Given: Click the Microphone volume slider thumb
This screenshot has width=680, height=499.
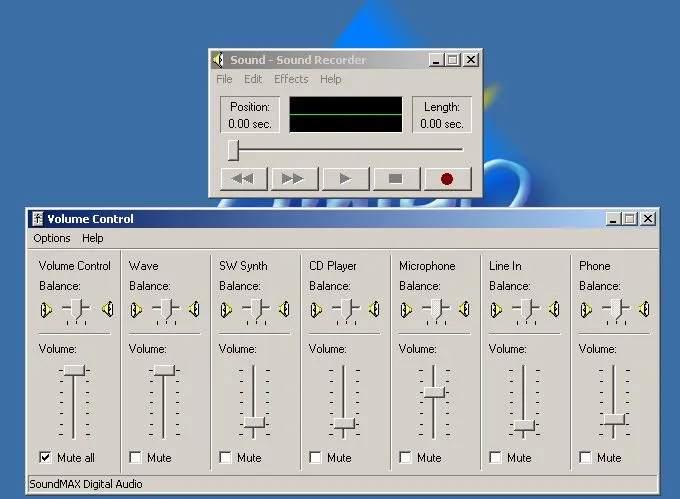Looking at the screenshot, I should click(x=434, y=392).
